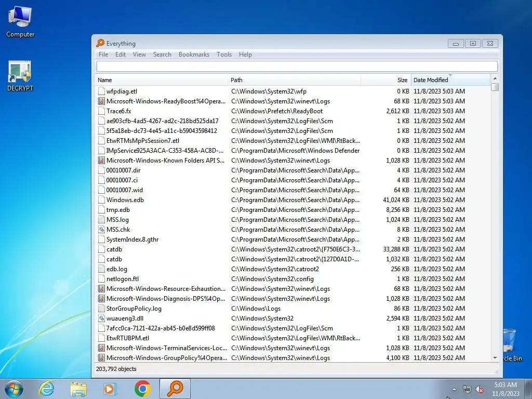
Task: Select the Computer desktop icon
Action: point(20,21)
